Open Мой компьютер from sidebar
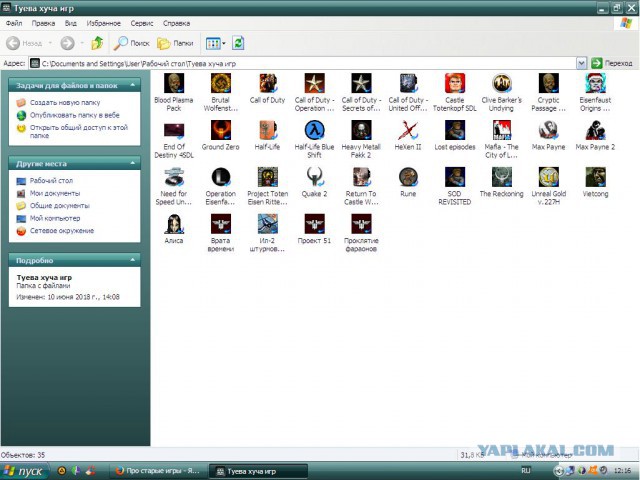The image size is (640, 480). (55, 218)
